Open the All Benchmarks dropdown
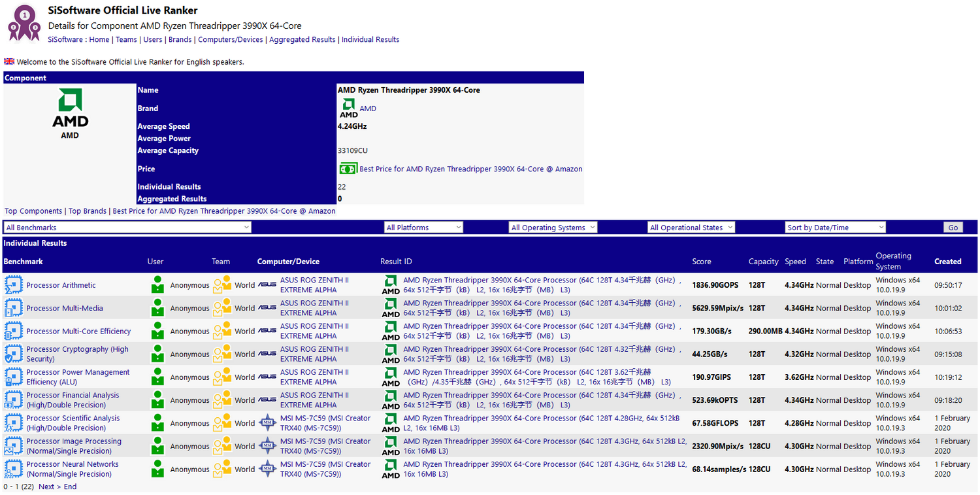980x495 pixels. 127,228
